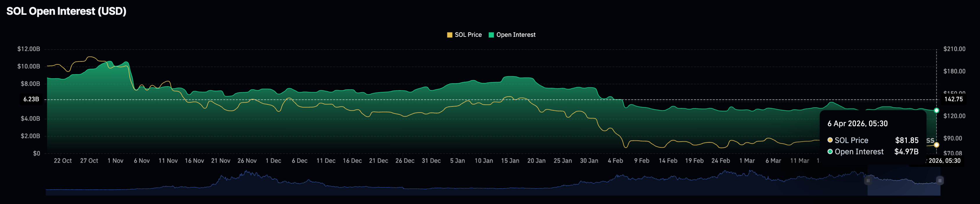Click the $210.00 label on right axis
Screen dimensions: 980x204
pyautogui.click(x=954, y=49)
